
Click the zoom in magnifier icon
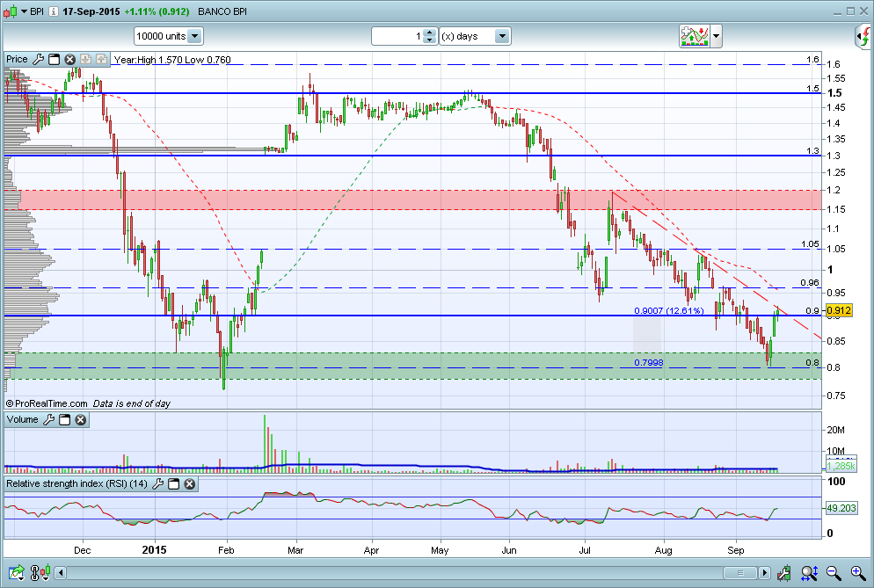[858, 572]
